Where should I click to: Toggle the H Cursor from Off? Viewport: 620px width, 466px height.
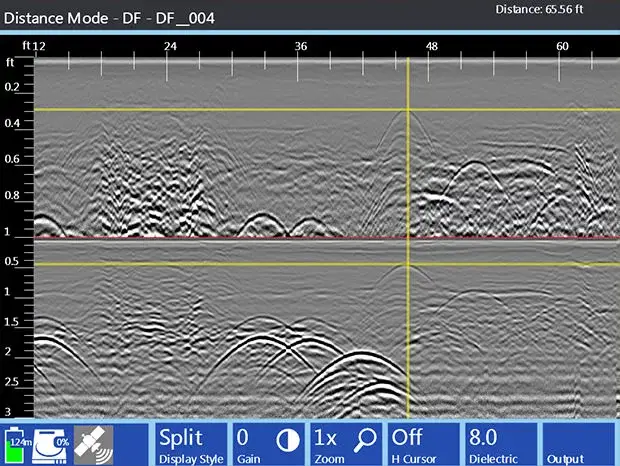click(420, 444)
